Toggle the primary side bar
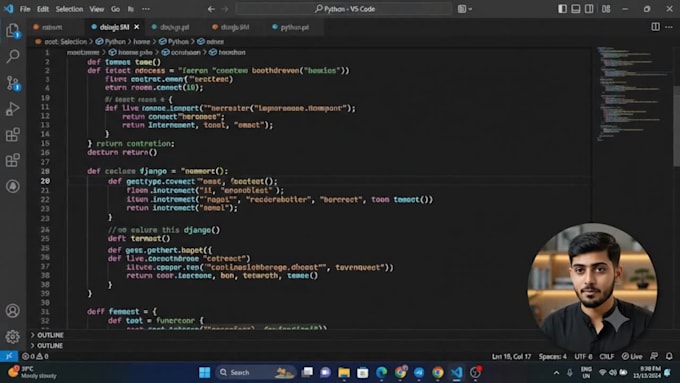680x383 pixels. pos(562,9)
